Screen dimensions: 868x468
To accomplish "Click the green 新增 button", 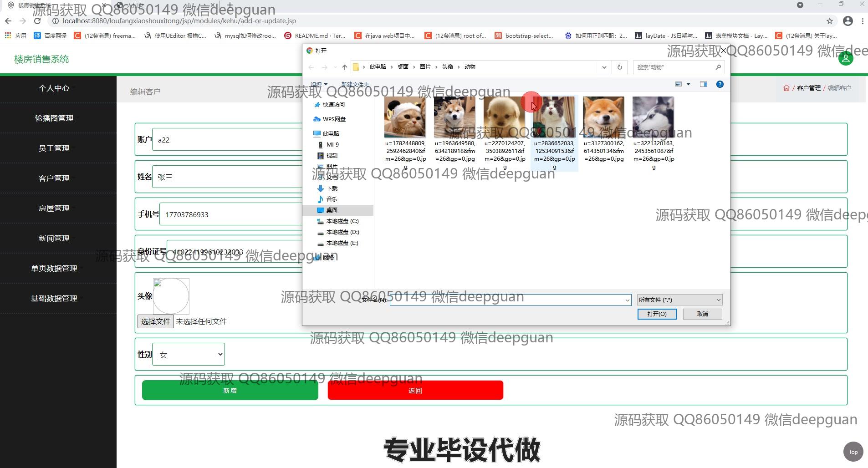I will tap(230, 391).
